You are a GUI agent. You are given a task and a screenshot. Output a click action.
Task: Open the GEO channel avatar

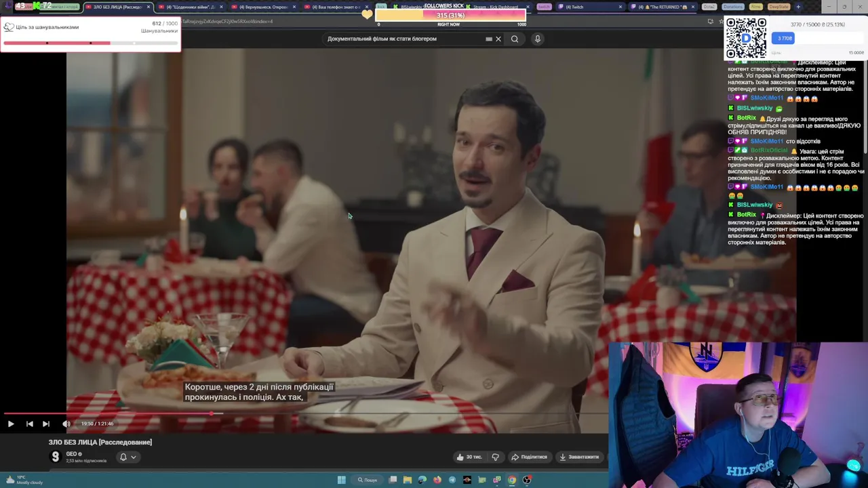(x=56, y=457)
